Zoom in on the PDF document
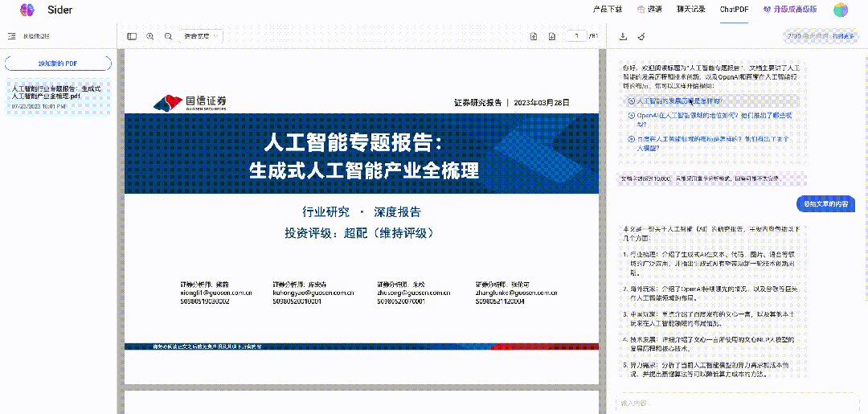The width and height of the screenshot is (868, 414). [150, 36]
